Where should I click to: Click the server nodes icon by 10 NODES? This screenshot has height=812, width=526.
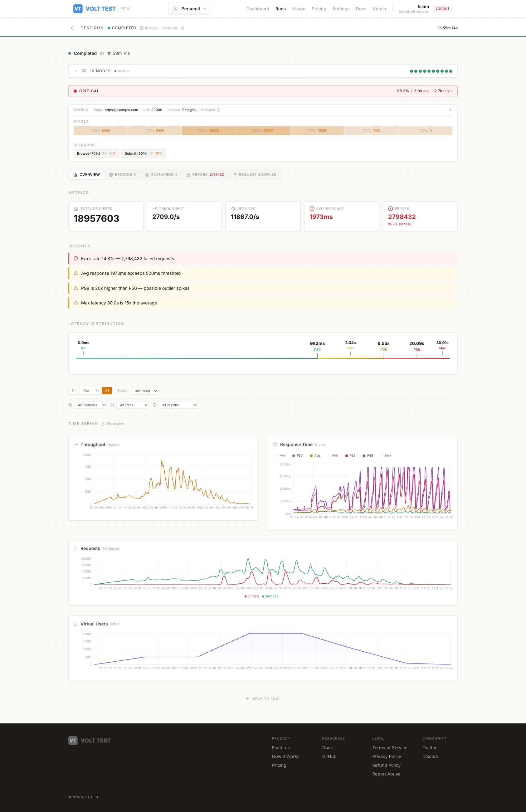pos(84,71)
